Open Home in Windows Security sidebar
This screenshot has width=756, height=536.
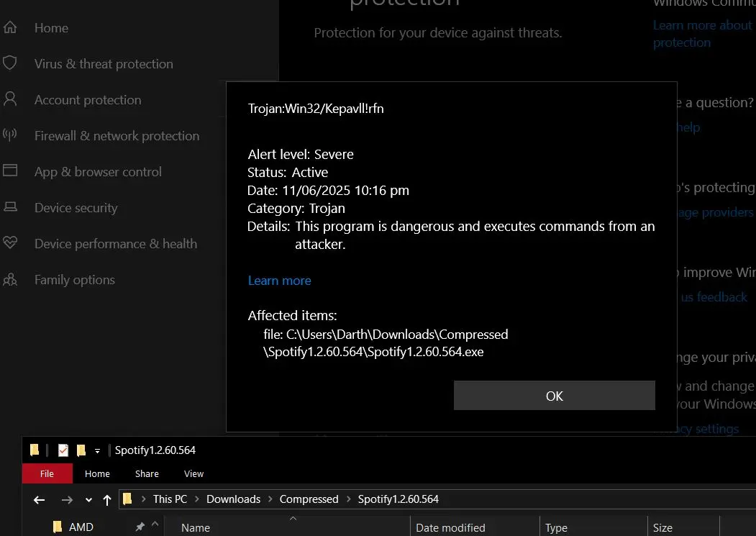click(51, 28)
